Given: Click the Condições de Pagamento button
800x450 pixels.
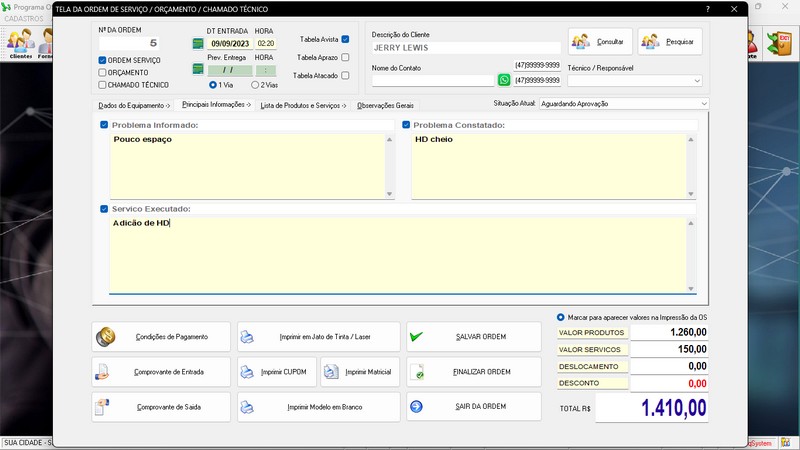Looking at the screenshot, I should pos(161,337).
